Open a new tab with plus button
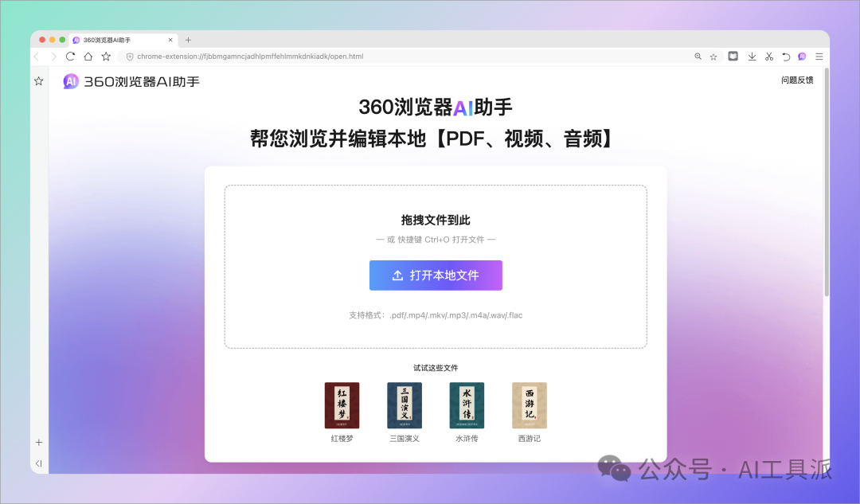The image size is (860, 504). pos(188,40)
